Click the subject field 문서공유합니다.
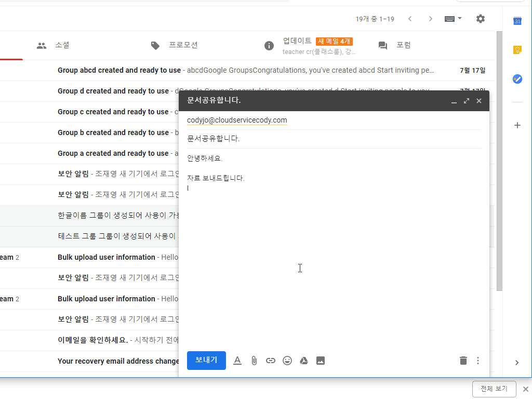This screenshot has height=399, width=532. [x=334, y=139]
